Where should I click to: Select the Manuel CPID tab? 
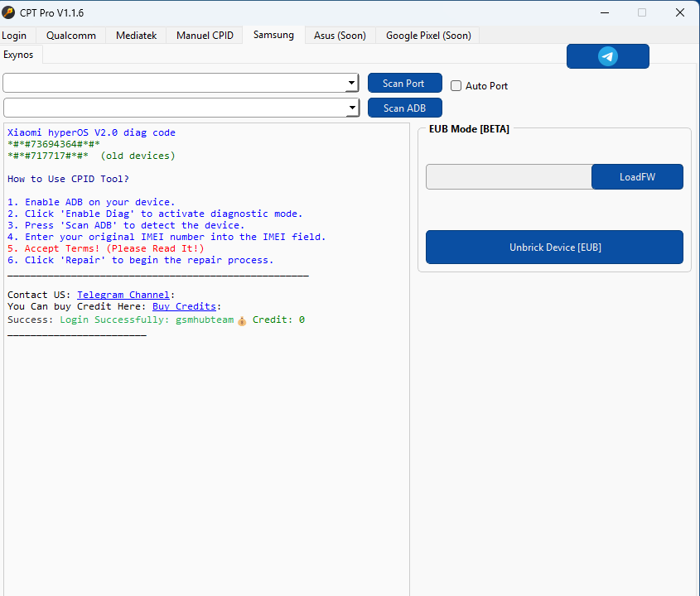click(205, 36)
